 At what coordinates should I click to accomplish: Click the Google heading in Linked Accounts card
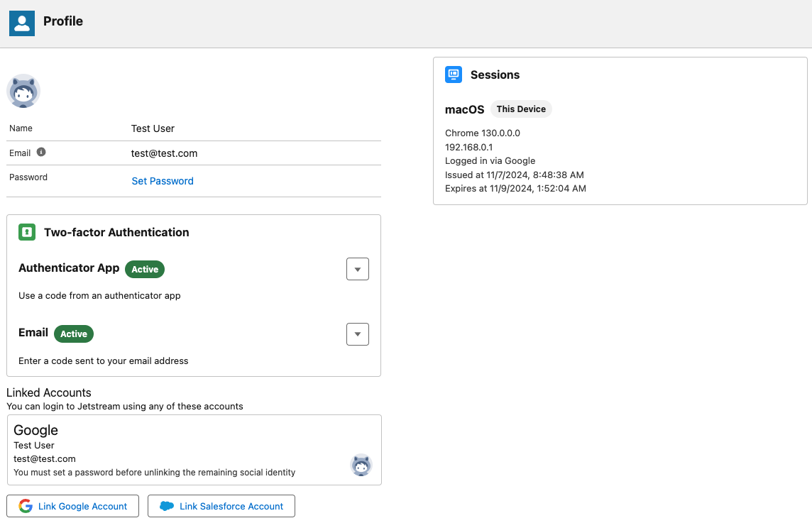tap(35, 430)
